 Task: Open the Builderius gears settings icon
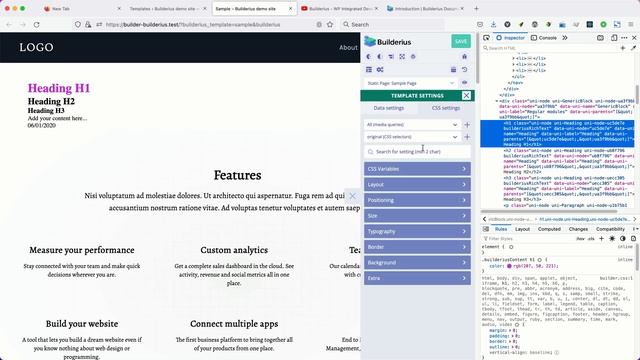click(380, 69)
